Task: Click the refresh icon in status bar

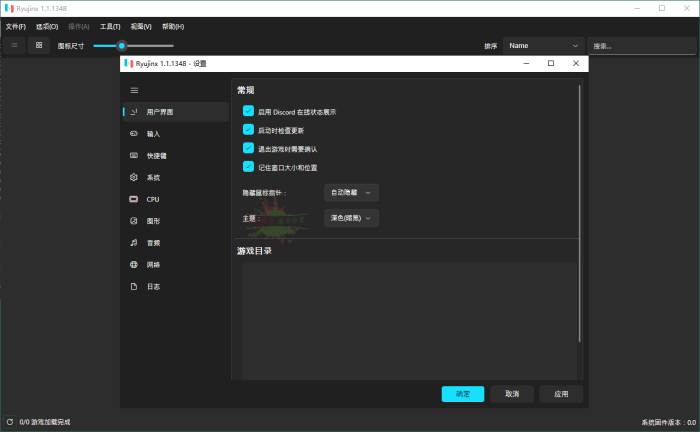Action: 10,422
